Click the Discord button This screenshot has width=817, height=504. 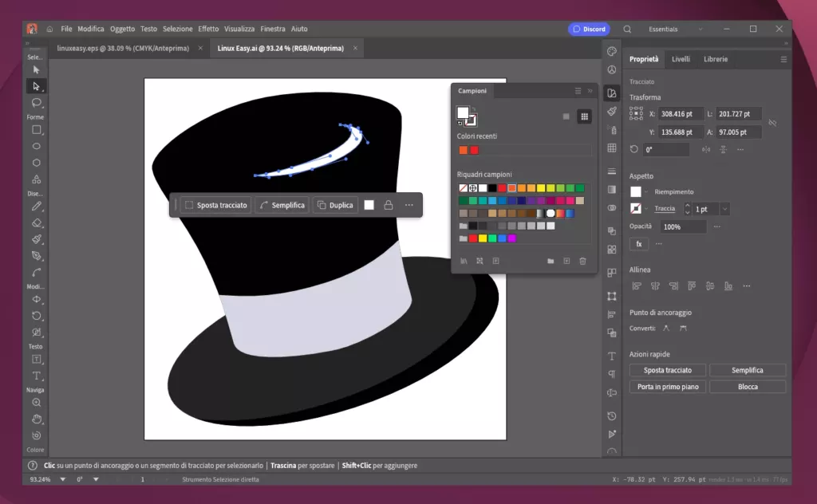590,30
